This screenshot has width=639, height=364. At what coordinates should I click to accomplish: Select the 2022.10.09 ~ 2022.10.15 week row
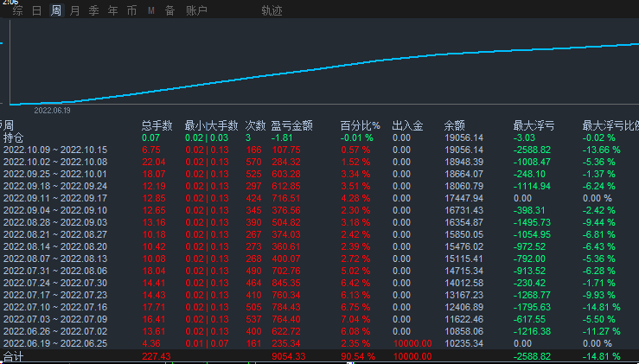(320, 150)
